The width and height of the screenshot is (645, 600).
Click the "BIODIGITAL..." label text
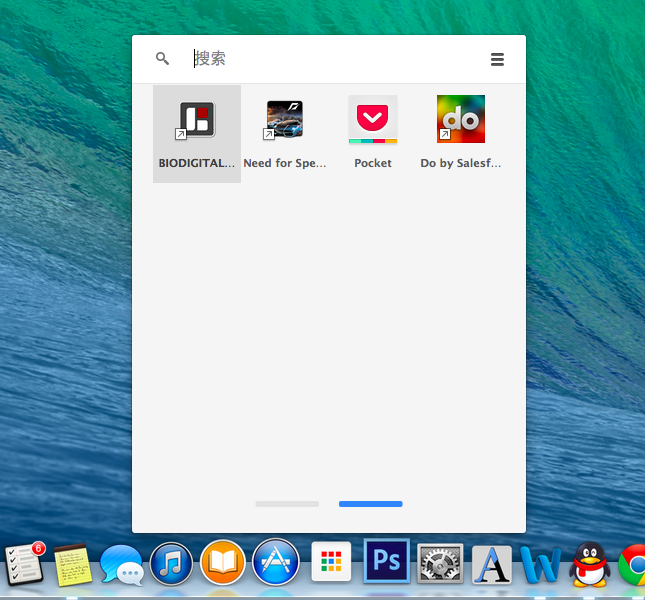pyautogui.click(x=197, y=163)
